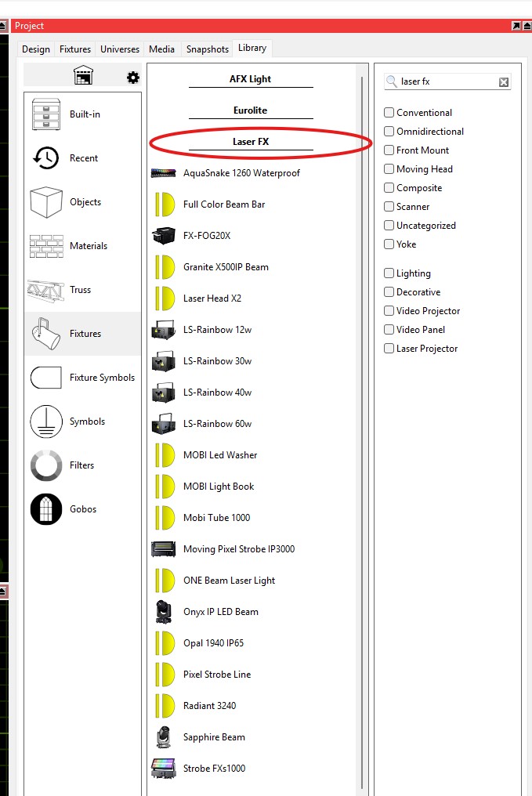
Task: Click the Strobe FXs1000 fixture icon
Action: coord(164,769)
